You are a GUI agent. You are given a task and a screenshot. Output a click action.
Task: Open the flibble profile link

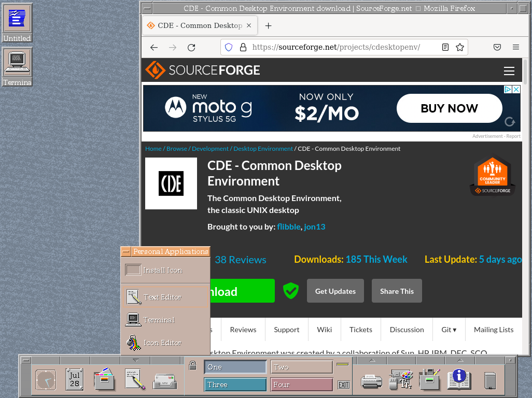coord(289,226)
